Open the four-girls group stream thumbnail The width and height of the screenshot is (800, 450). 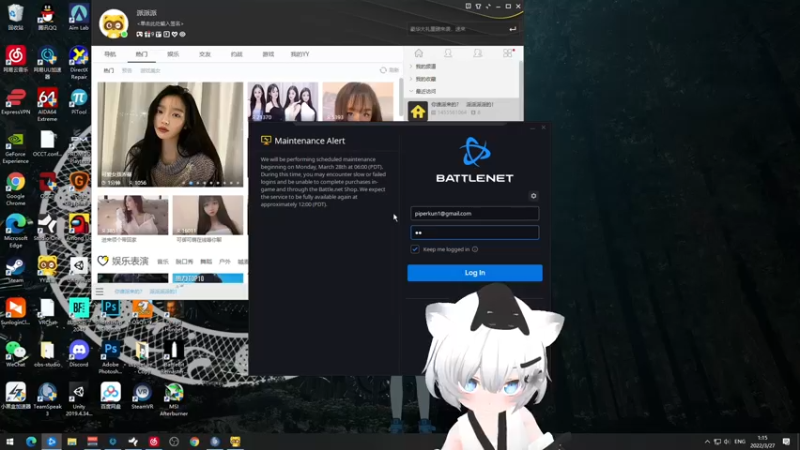[x=283, y=102]
